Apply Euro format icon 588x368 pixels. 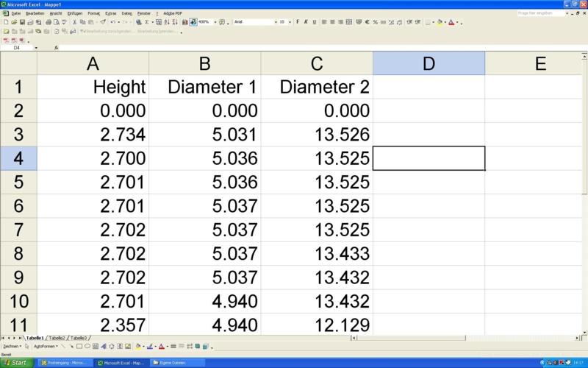click(x=367, y=22)
